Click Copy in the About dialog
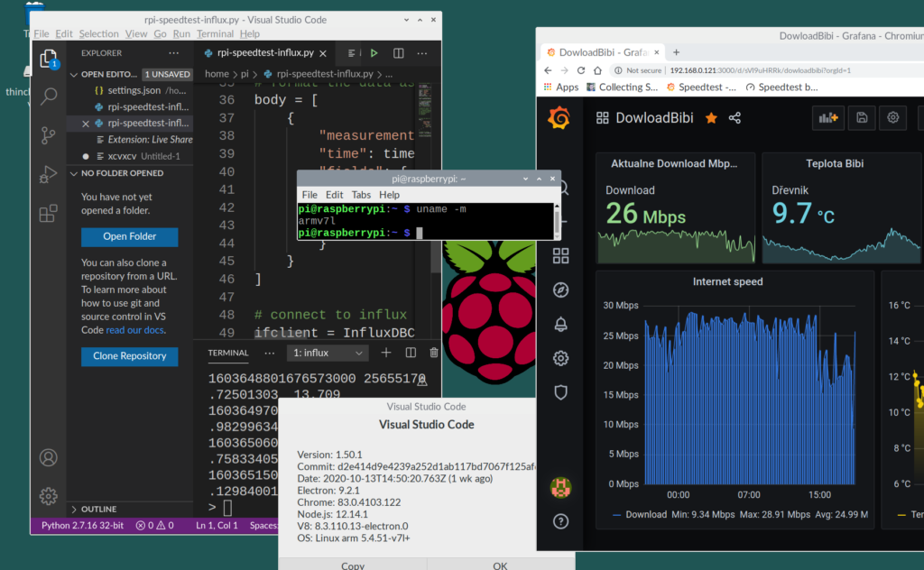 point(353,564)
